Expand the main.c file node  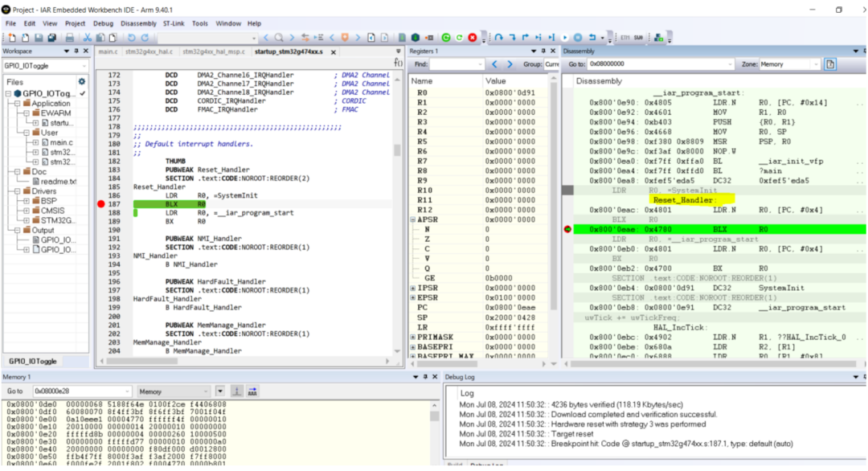(35, 143)
